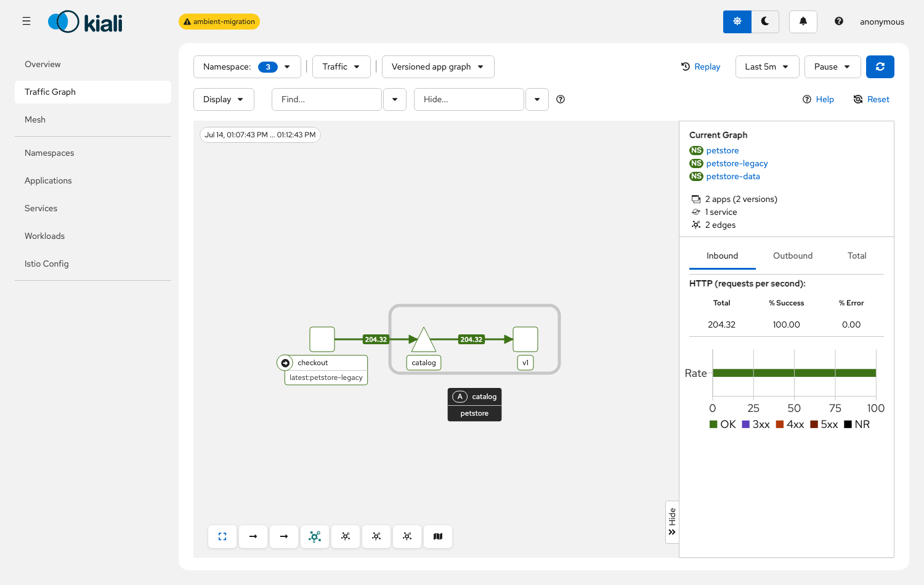Click the anonymous user label
The height and width of the screenshot is (585, 924).
click(x=882, y=22)
